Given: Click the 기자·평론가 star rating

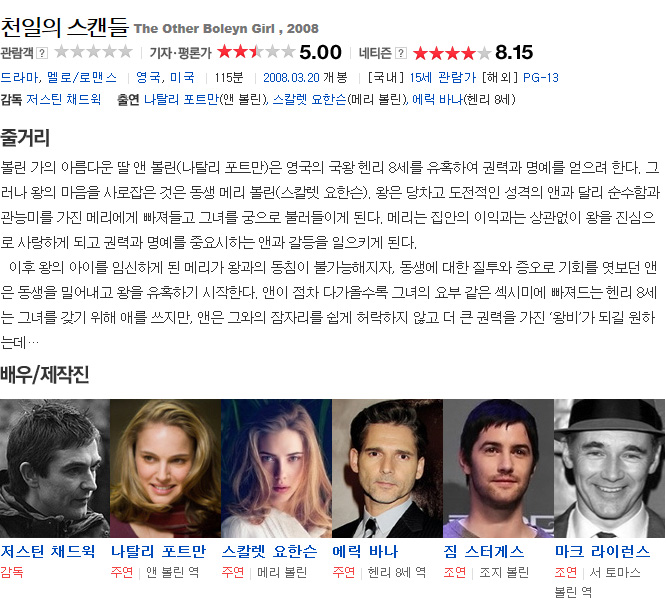Looking at the screenshot, I should [256, 52].
